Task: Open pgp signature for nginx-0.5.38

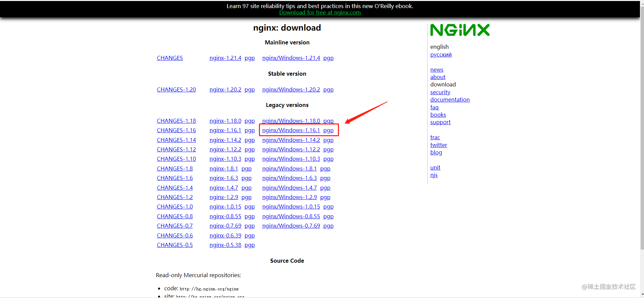Action: 250,245
